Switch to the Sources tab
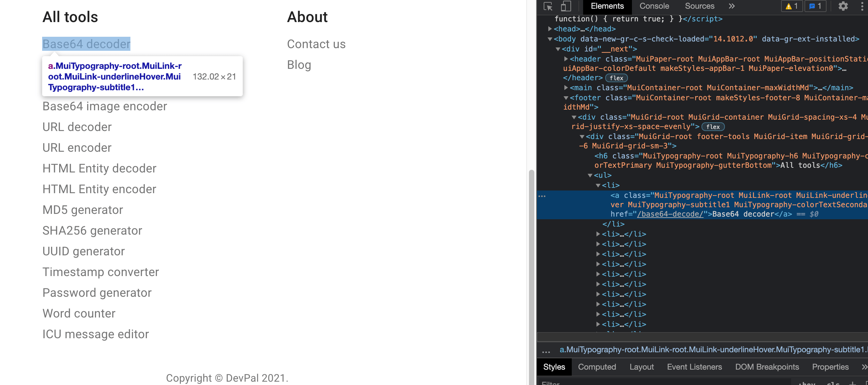The height and width of the screenshot is (385, 868). click(699, 6)
